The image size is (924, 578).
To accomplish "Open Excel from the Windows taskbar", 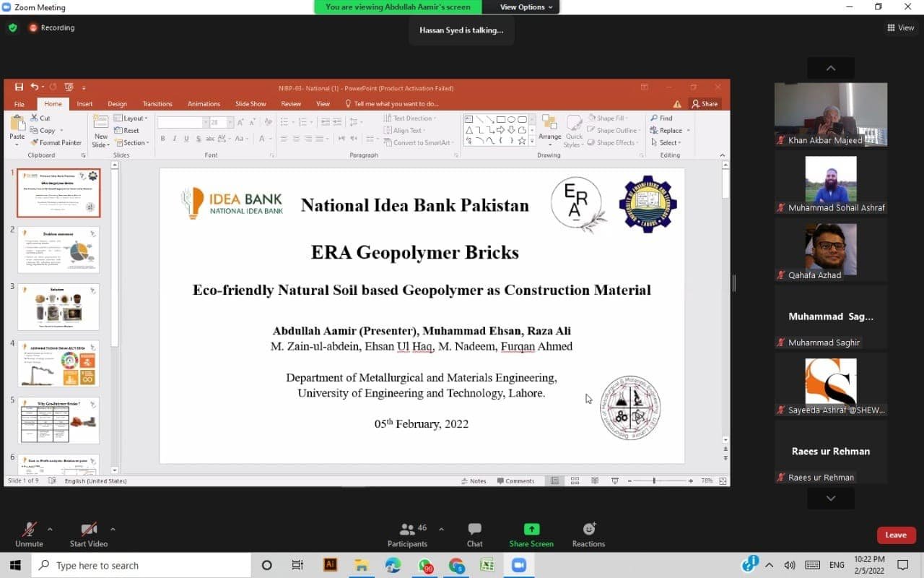I will point(487,565).
